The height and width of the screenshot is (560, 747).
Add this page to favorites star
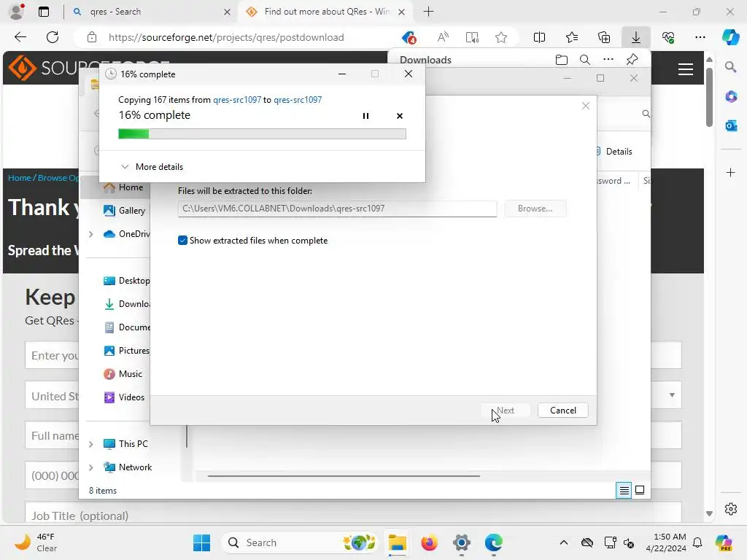click(500, 37)
